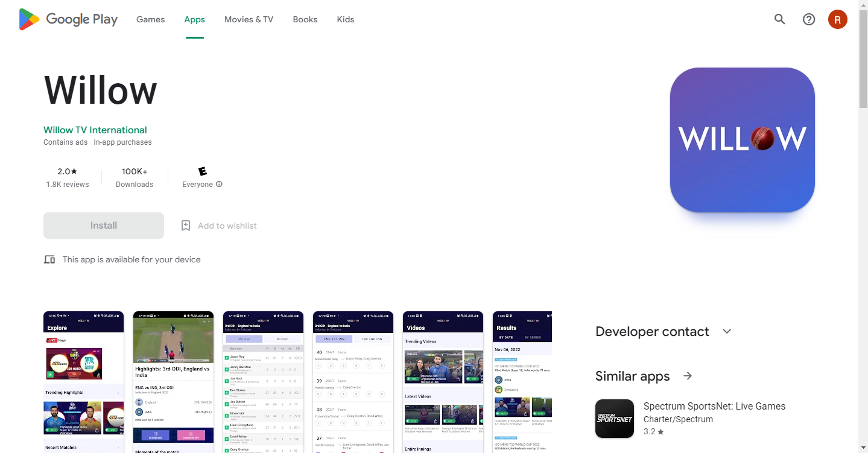Viewport: 868px width, 453px height.
Task: Open the Help Center question mark icon
Action: click(x=809, y=19)
